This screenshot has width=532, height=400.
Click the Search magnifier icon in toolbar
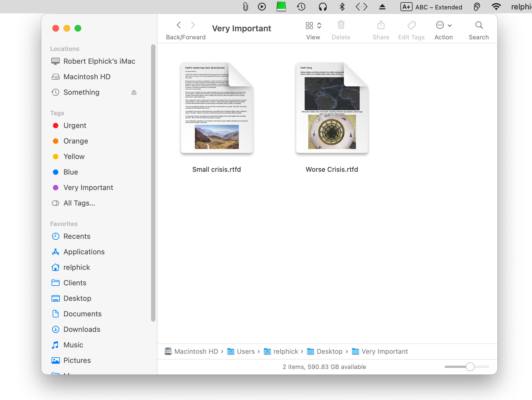click(479, 25)
